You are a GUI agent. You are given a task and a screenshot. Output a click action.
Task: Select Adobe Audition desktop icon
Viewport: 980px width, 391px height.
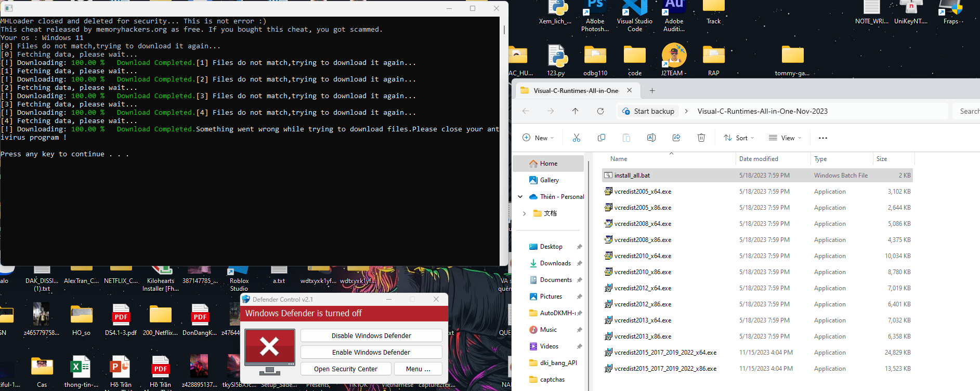point(674,17)
